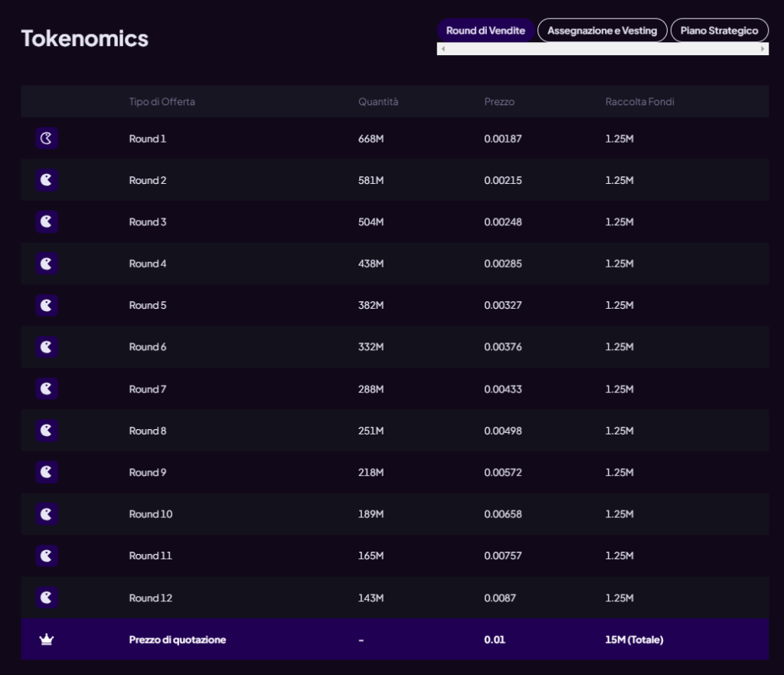Click the Round 9 token icon

[x=47, y=473]
